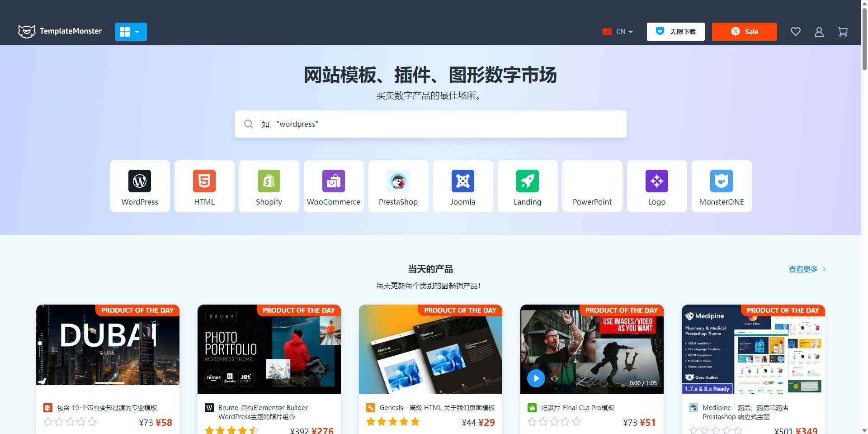Click the TemplateMonster logo
The width and height of the screenshot is (868, 434).
[60, 31]
